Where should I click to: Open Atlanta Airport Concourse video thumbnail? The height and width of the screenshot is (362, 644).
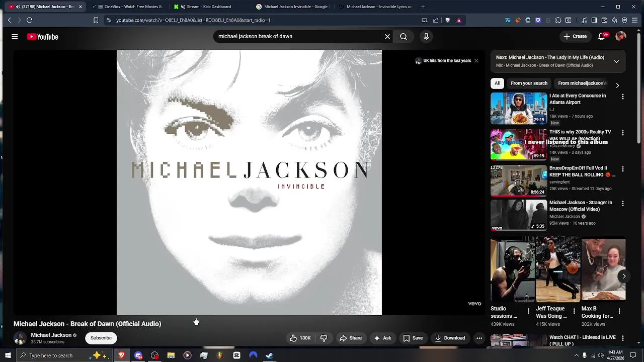click(519, 108)
